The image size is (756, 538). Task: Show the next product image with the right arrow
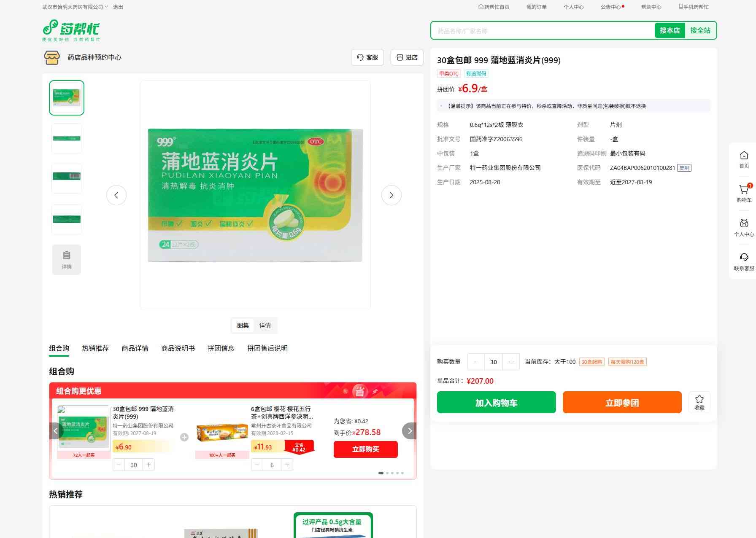pos(391,195)
